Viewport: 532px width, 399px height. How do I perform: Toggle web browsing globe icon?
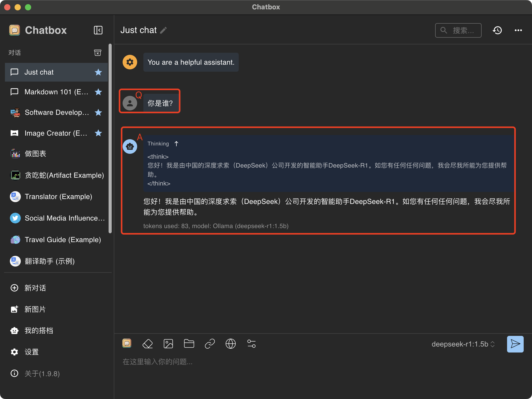coord(231,344)
